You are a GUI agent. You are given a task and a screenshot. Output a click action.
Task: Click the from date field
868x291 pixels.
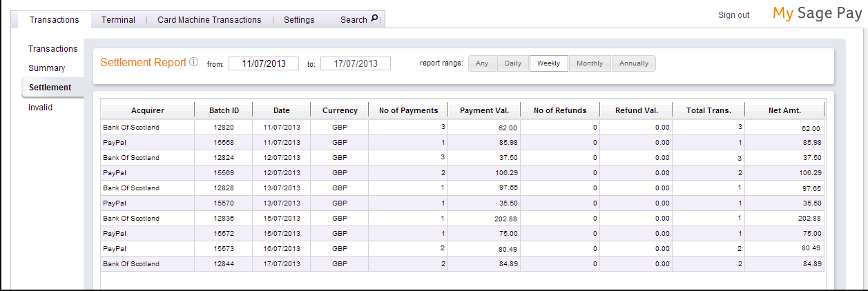coord(264,63)
